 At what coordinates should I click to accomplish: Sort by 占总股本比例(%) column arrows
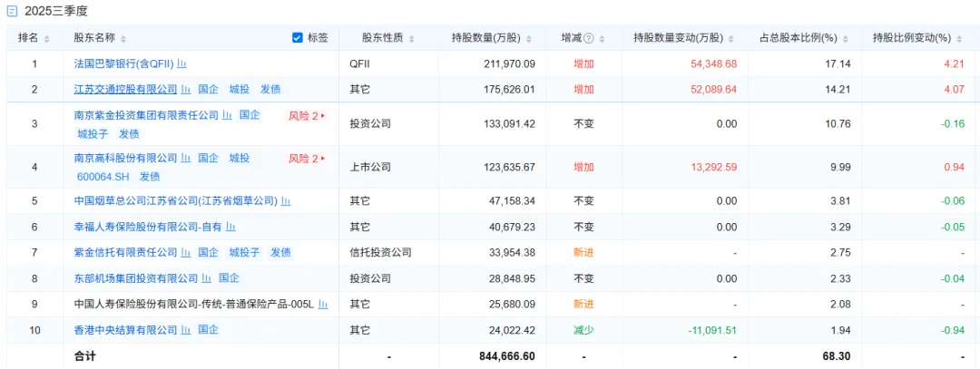846,39
